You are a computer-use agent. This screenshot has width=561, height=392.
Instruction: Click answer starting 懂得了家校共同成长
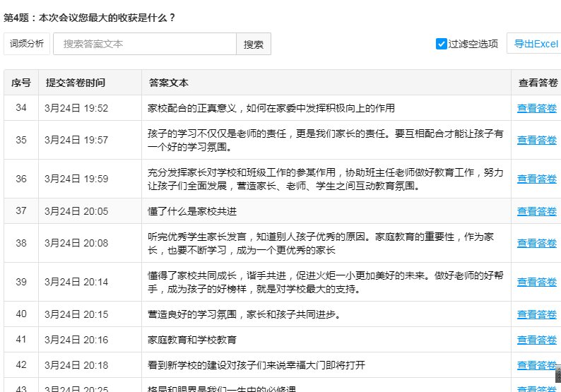coord(326,282)
